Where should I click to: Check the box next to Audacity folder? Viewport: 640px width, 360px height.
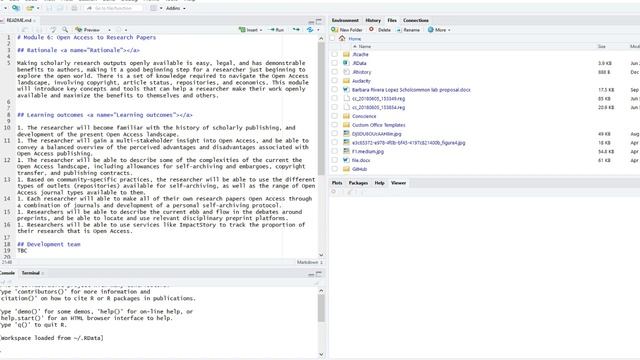click(335, 80)
